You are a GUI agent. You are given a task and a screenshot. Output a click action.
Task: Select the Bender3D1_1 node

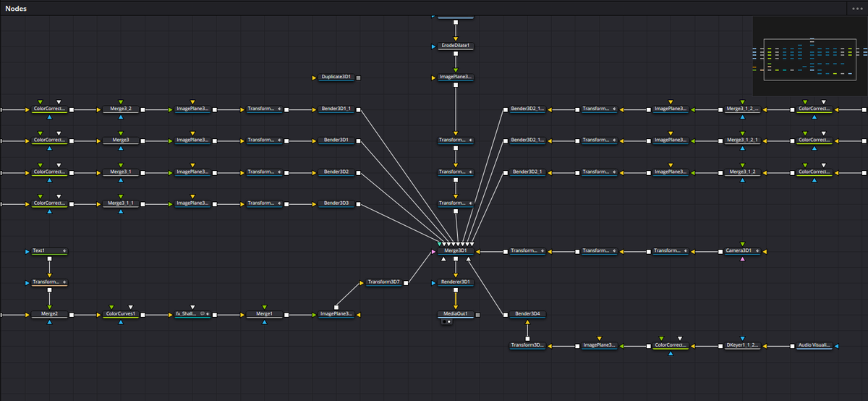(336, 109)
